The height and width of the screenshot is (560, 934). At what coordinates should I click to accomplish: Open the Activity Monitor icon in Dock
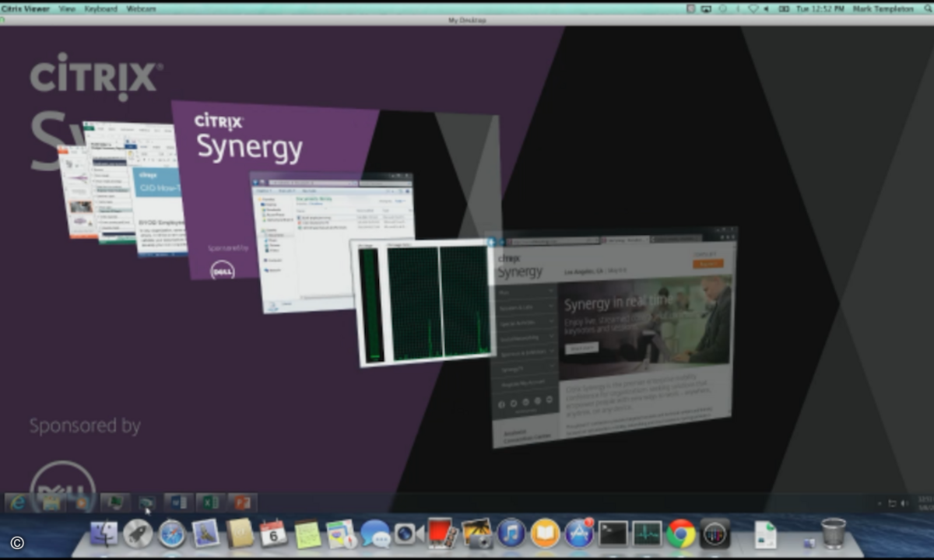point(647,534)
